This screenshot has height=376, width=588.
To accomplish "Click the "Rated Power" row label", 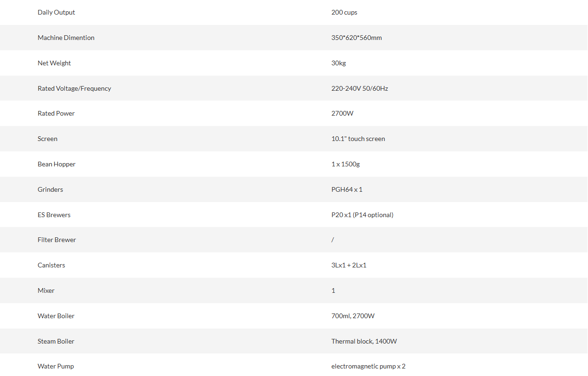I will [56, 113].
